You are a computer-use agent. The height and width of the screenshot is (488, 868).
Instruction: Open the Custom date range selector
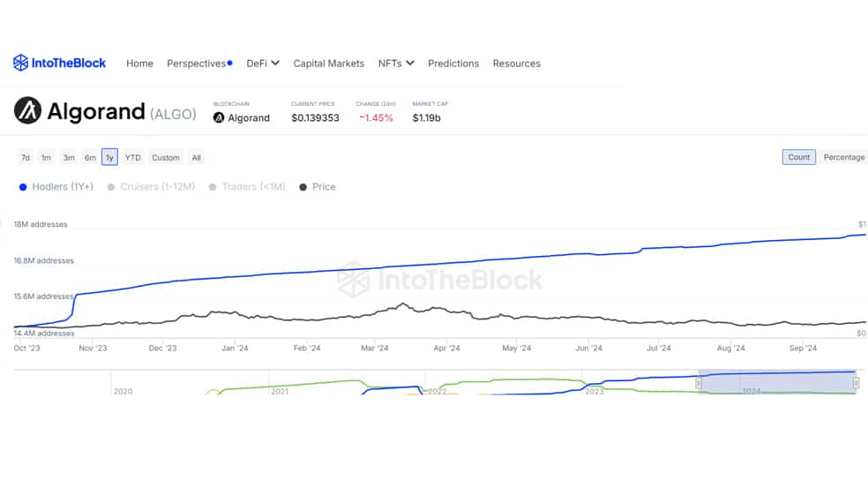coord(166,158)
